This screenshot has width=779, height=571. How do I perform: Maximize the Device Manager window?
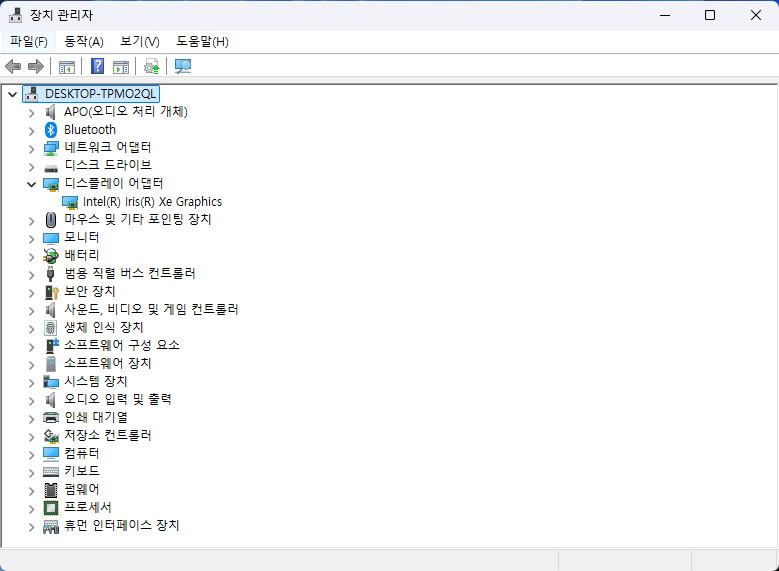(x=710, y=15)
